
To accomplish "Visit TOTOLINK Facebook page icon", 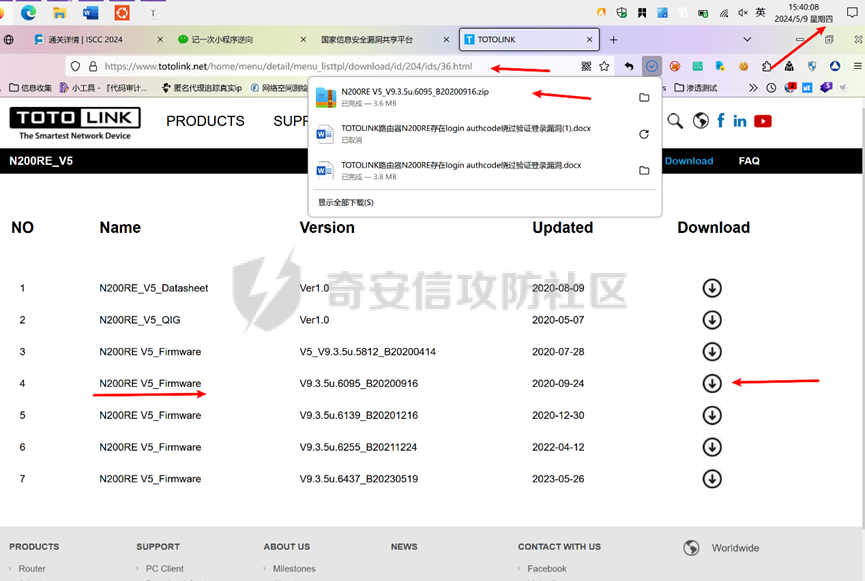I will click(x=720, y=121).
